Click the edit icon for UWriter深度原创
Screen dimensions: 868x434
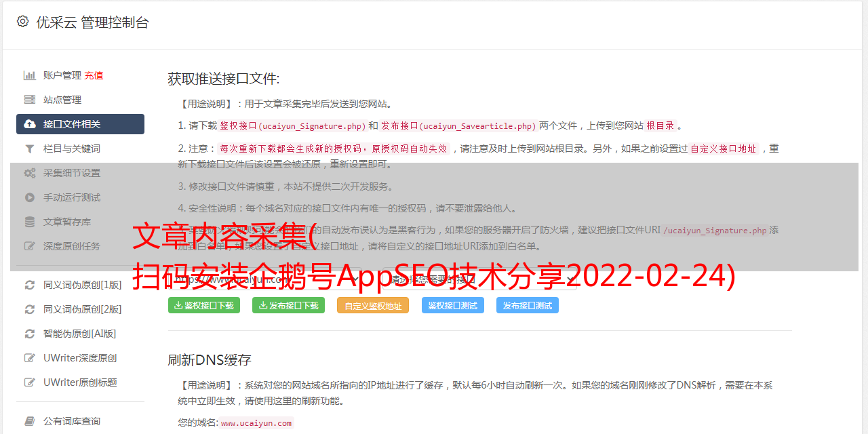point(30,358)
